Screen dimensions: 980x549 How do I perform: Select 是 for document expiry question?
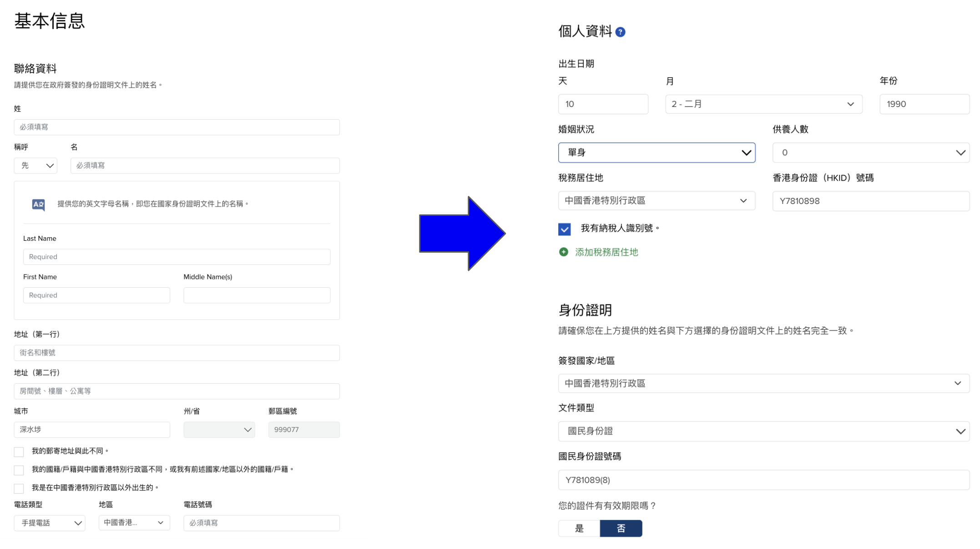(x=579, y=528)
